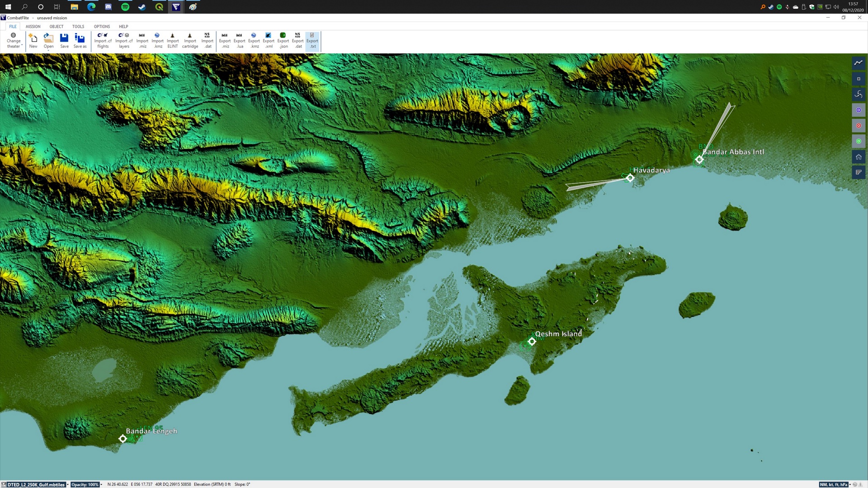Open the Change theater dropdown
The width and height of the screenshot is (868, 488).
pyautogui.click(x=14, y=41)
